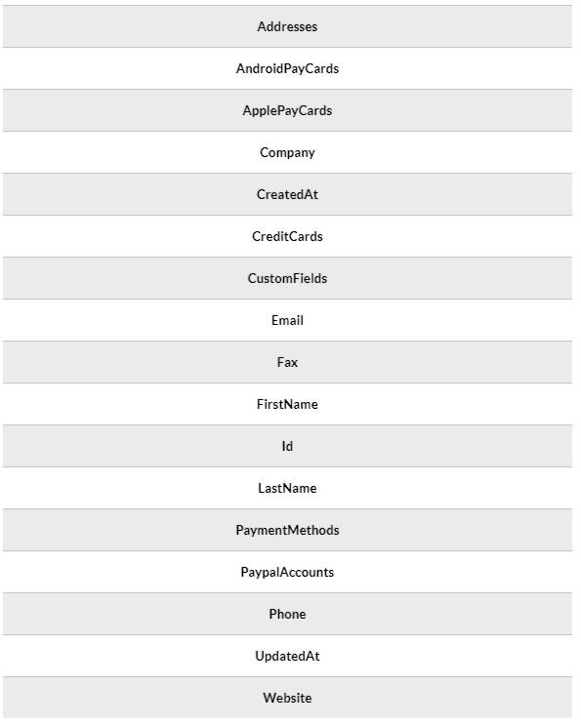
Task: Click the PaypalAccounts row
Action: [287, 572]
